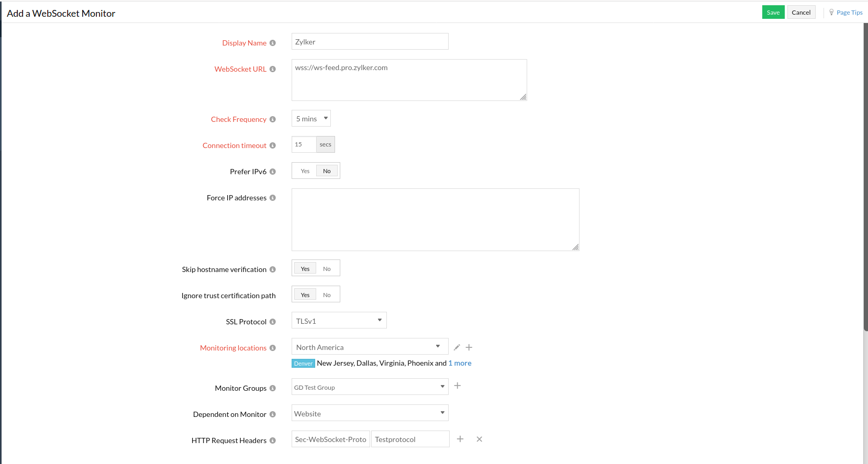Click info icon next to Check Frequency
The image size is (868, 464).
tap(273, 119)
